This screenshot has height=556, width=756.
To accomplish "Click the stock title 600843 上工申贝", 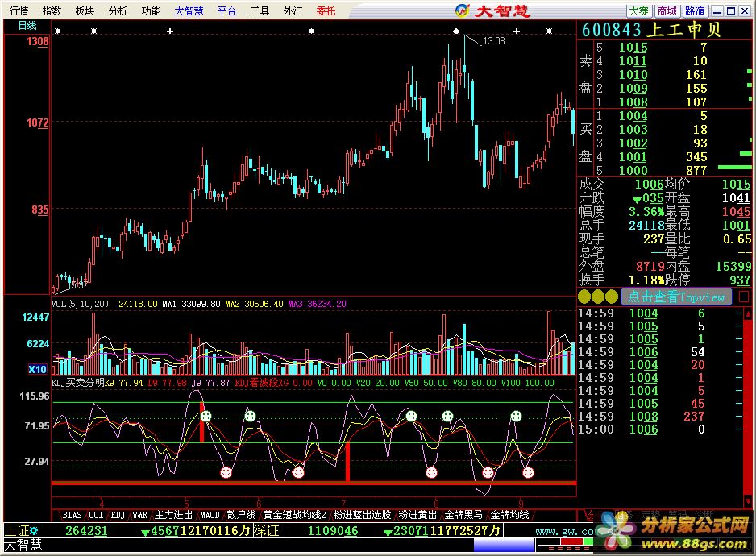I will 651,30.
